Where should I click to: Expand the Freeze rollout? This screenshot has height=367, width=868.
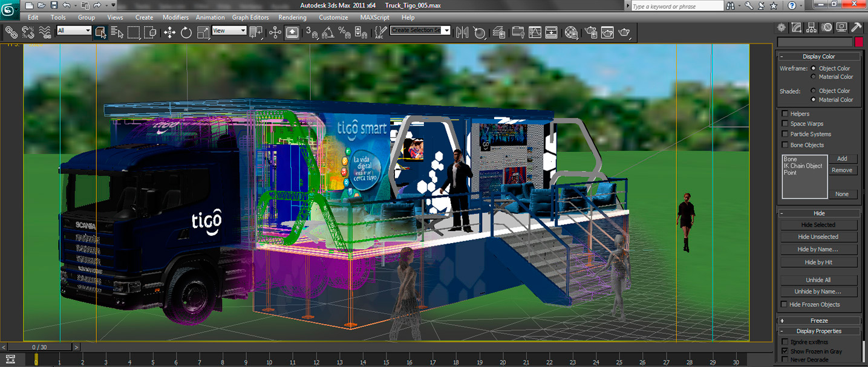[x=819, y=320]
